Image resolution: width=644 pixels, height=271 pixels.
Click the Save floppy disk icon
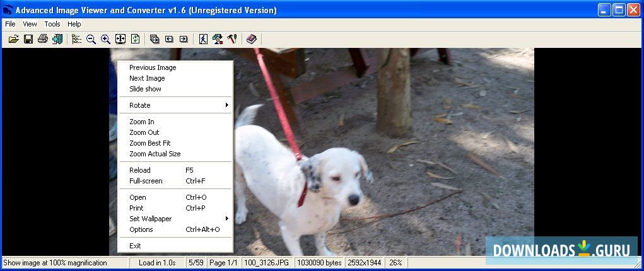28,39
